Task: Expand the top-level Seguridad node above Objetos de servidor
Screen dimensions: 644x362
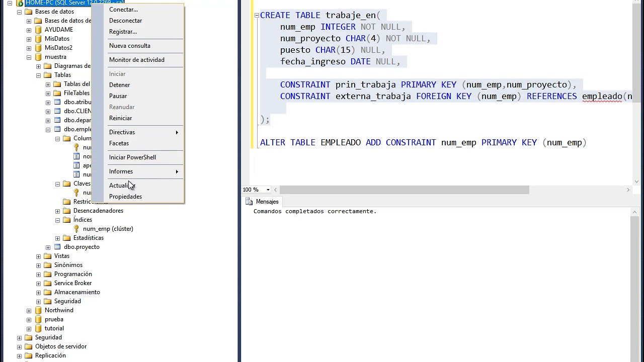Action: (x=19, y=337)
